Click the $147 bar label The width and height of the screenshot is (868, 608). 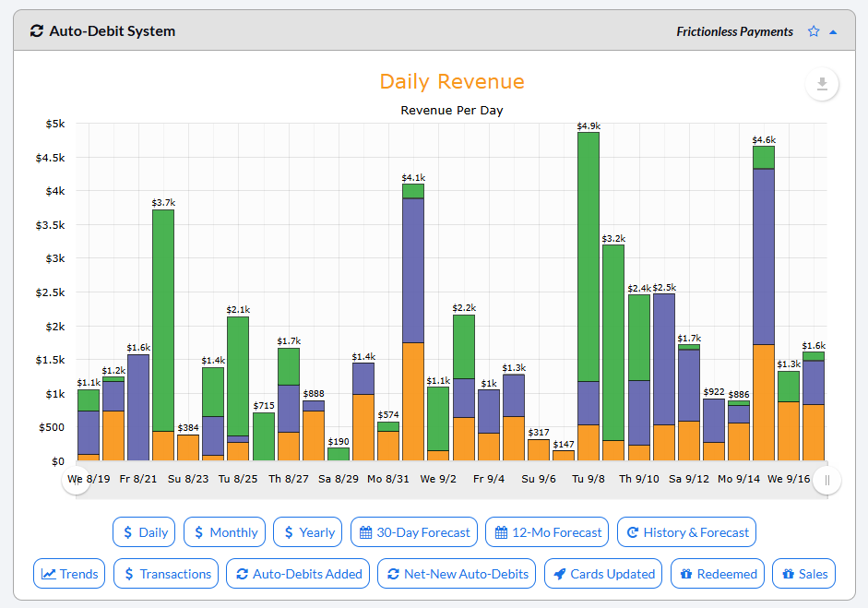pyautogui.click(x=564, y=444)
